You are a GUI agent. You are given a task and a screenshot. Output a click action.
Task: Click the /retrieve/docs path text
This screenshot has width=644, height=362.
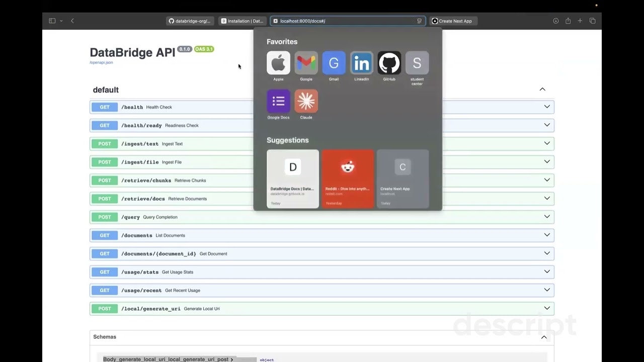(143, 199)
